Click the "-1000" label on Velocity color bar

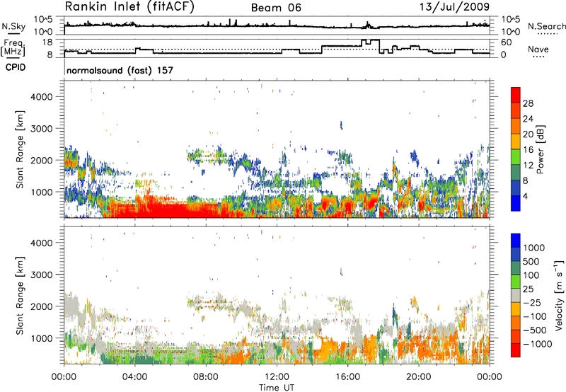tap(537, 344)
